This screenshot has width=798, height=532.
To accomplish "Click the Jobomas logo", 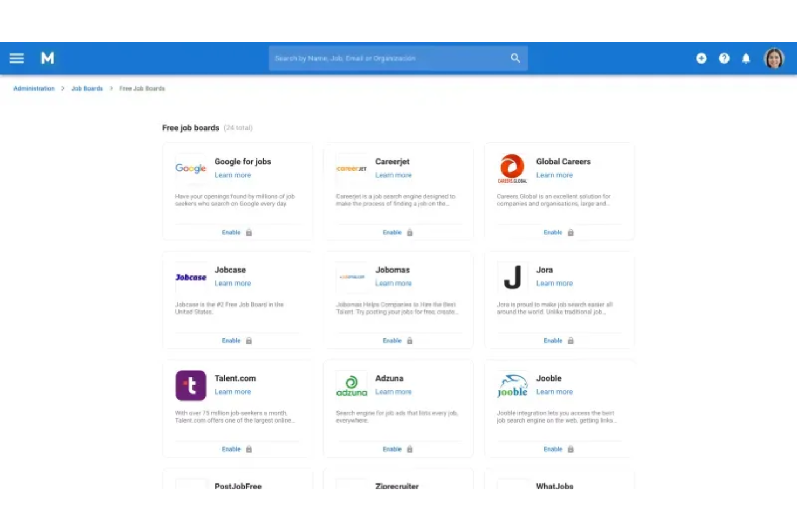I will tap(351, 277).
